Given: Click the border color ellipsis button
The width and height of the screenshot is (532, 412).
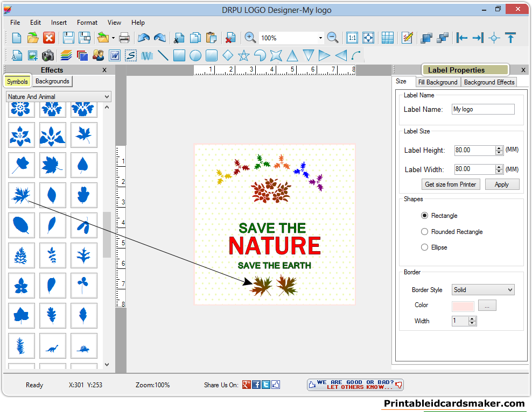Looking at the screenshot, I should pyautogui.click(x=487, y=306).
